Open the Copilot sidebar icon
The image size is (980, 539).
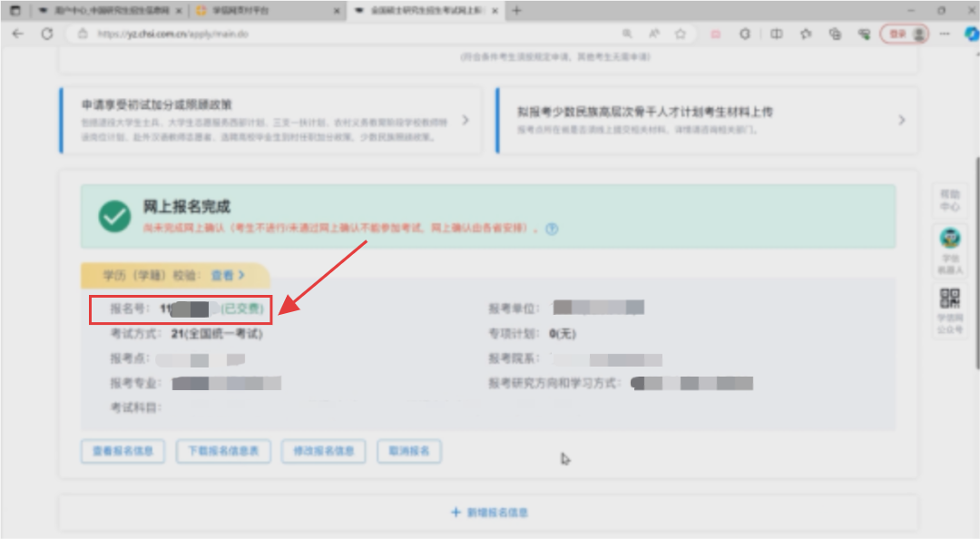click(x=971, y=34)
